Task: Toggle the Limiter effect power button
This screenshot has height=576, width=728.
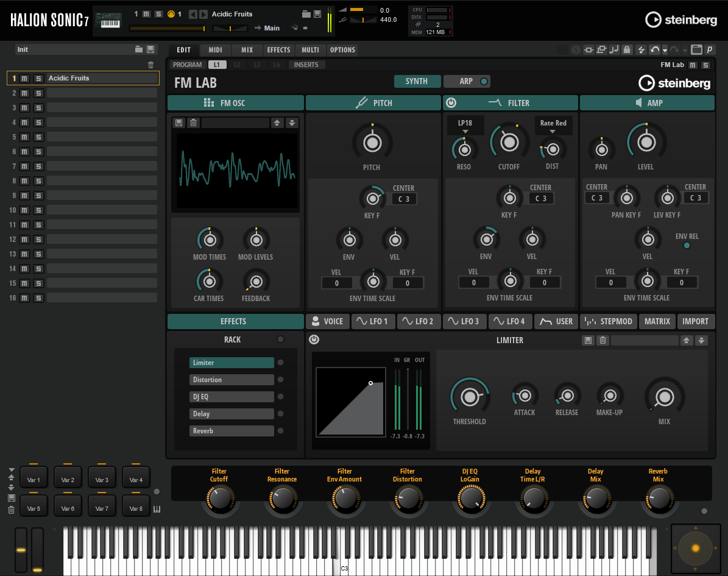Action: tap(314, 340)
